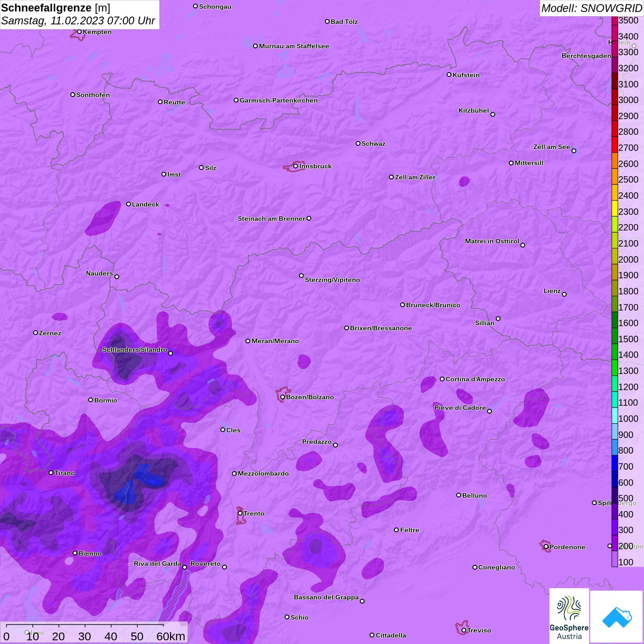Click the Zernez location dot
This screenshot has height=644, width=644.
[35, 333]
